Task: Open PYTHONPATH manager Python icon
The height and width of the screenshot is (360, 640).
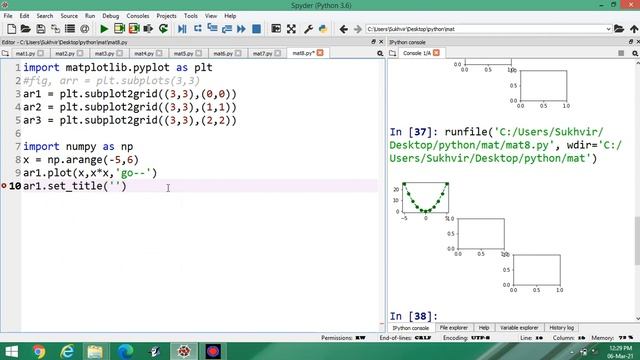Action: click(x=323, y=29)
